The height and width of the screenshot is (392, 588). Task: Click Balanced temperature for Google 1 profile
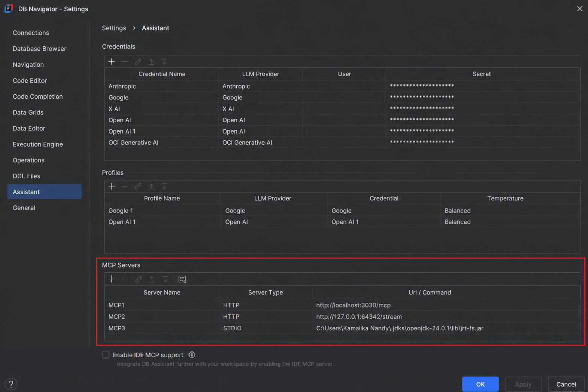pos(458,211)
